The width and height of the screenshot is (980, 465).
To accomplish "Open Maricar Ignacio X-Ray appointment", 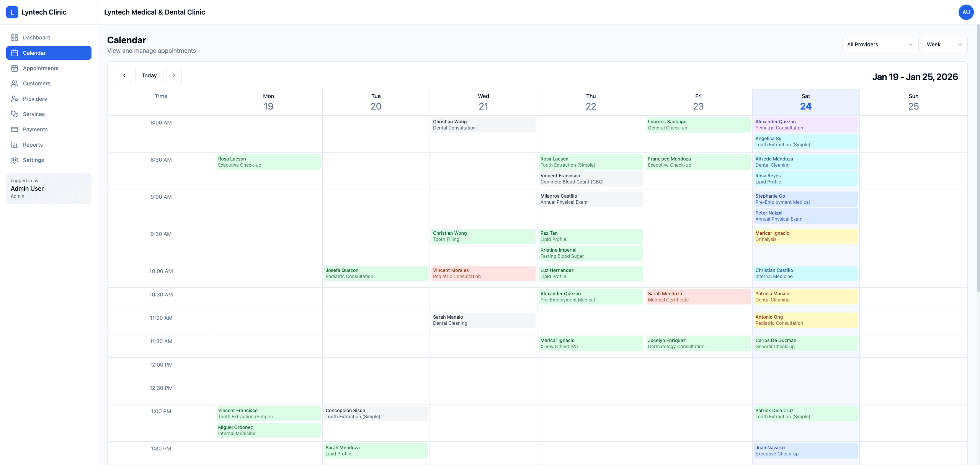I will point(591,344).
